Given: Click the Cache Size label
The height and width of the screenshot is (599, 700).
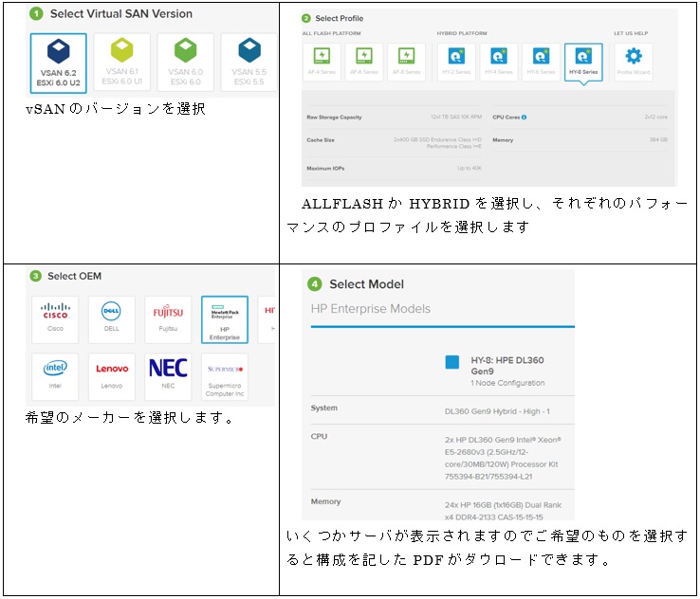Looking at the screenshot, I should coord(321,140).
